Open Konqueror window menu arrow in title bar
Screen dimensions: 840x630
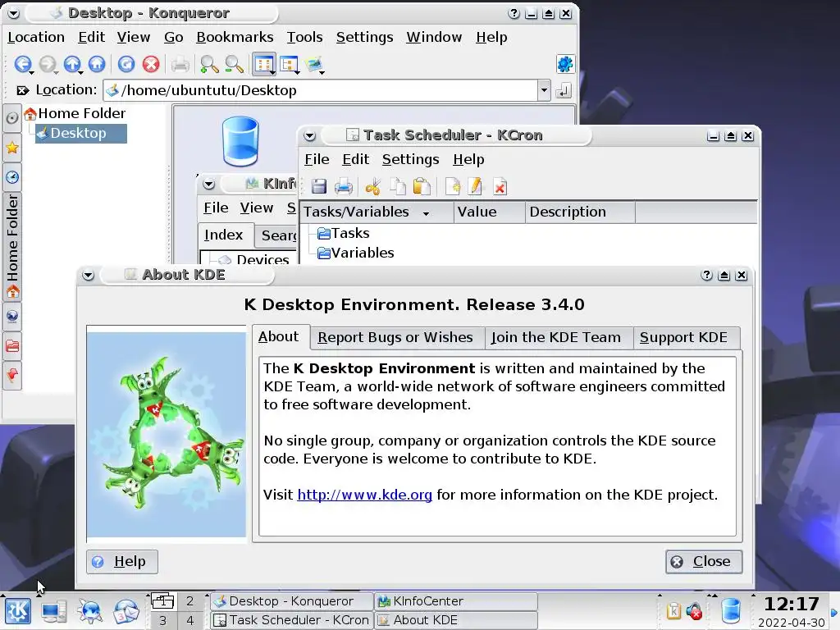(x=13, y=13)
